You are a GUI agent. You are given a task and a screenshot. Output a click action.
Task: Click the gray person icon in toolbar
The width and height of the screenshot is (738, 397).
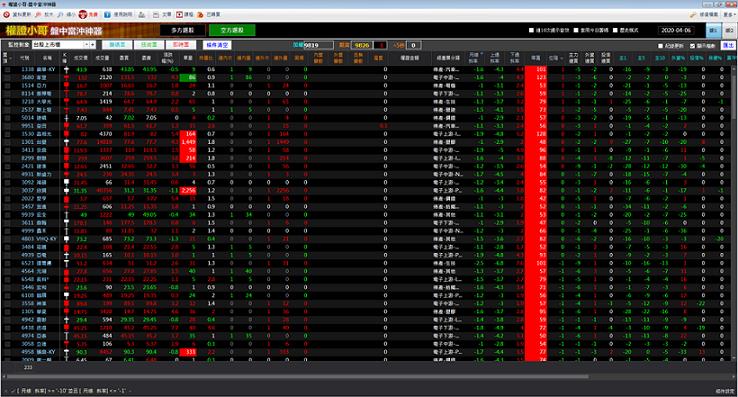point(142,15)
